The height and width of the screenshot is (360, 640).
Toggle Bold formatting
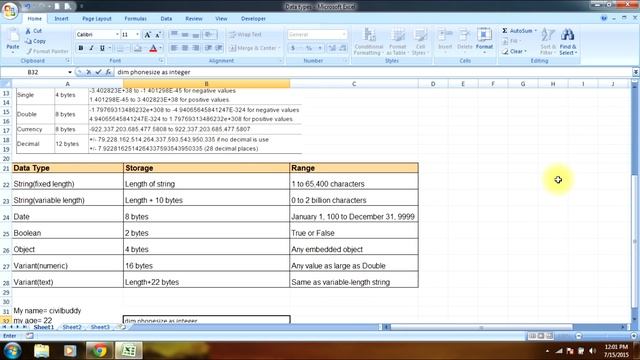(81, 48)
